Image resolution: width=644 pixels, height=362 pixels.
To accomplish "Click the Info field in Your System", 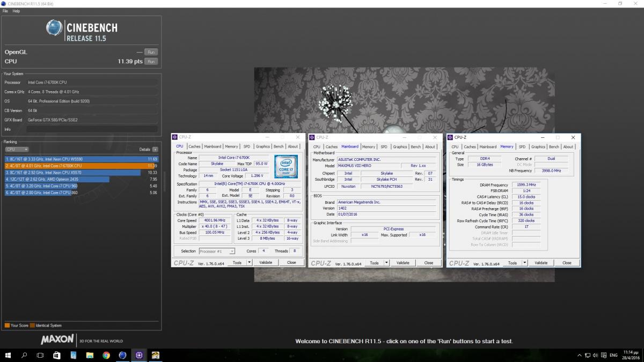I will [92, 129].
